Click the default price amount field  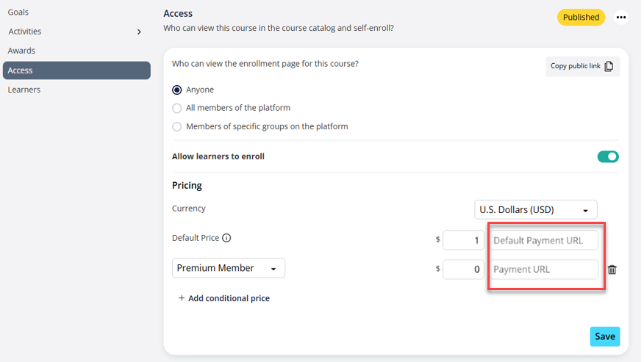(x=463, y=240)
